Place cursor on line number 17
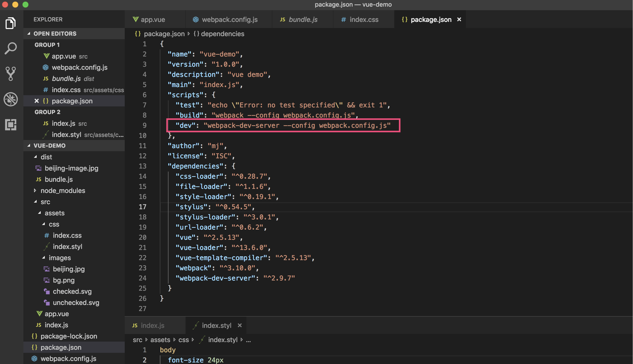This screenshot has width=633, height=364. [143, 207]
